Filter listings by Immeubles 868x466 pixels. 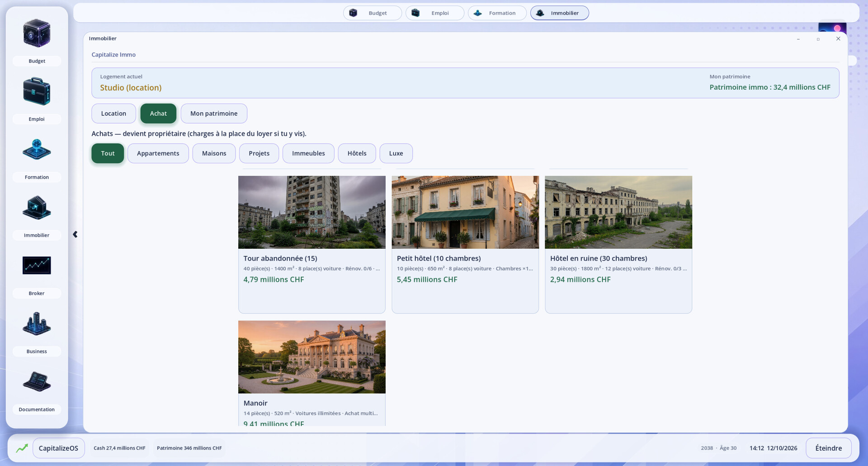coord(308,153)
